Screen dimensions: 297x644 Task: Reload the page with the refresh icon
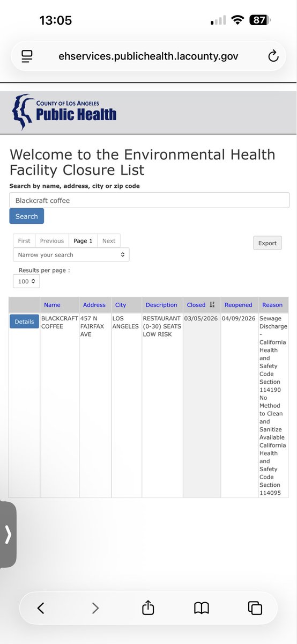pyautogui.click(x=272, y=56)
